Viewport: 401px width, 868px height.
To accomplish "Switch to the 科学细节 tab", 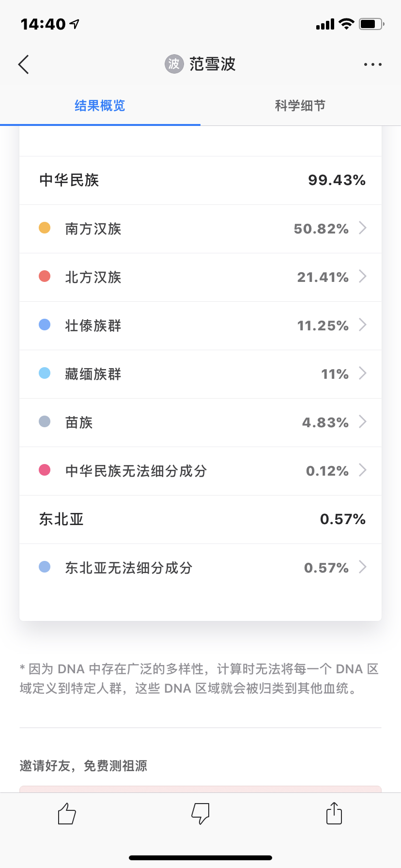I will [300, 106].
